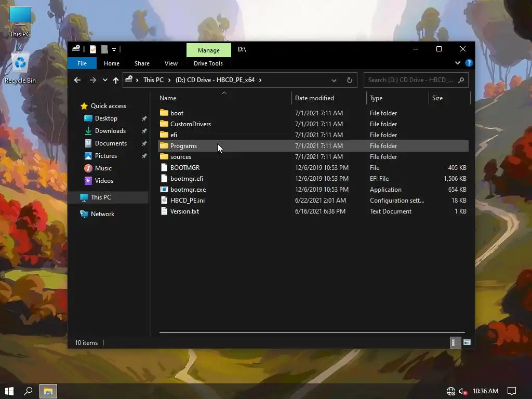Select the HBCD_PE.ini file
Viewport: 532px width, 399px height.
coord(313,201)
